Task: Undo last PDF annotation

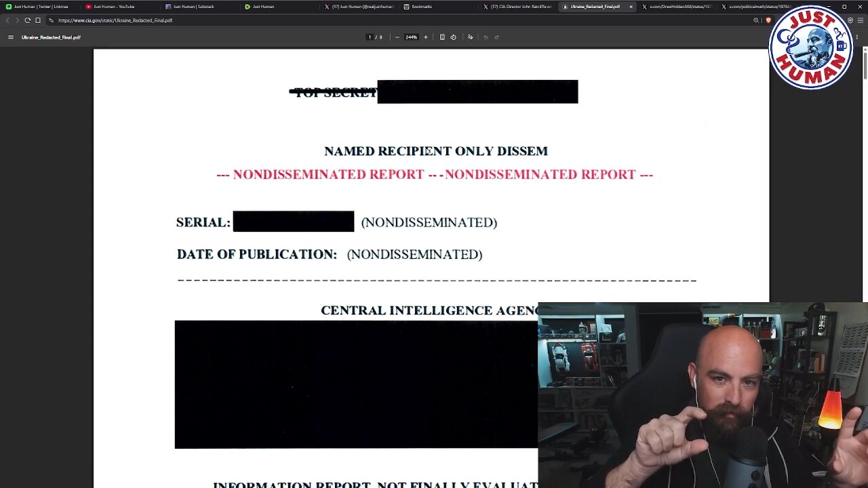Action: [486, 37]
